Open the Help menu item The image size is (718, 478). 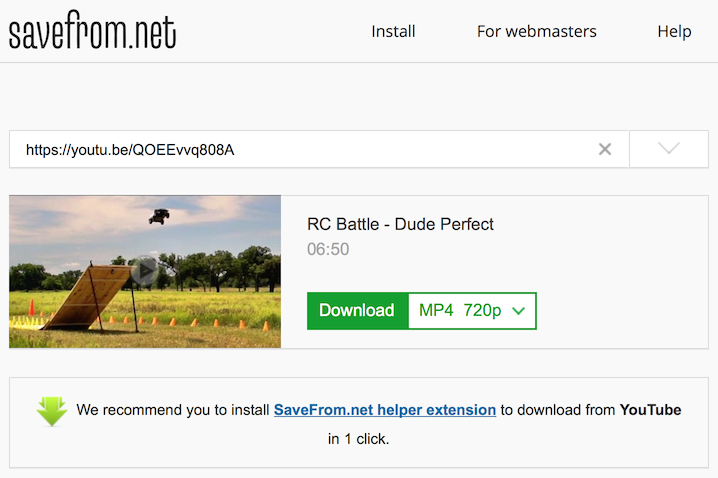coord(674,32)
